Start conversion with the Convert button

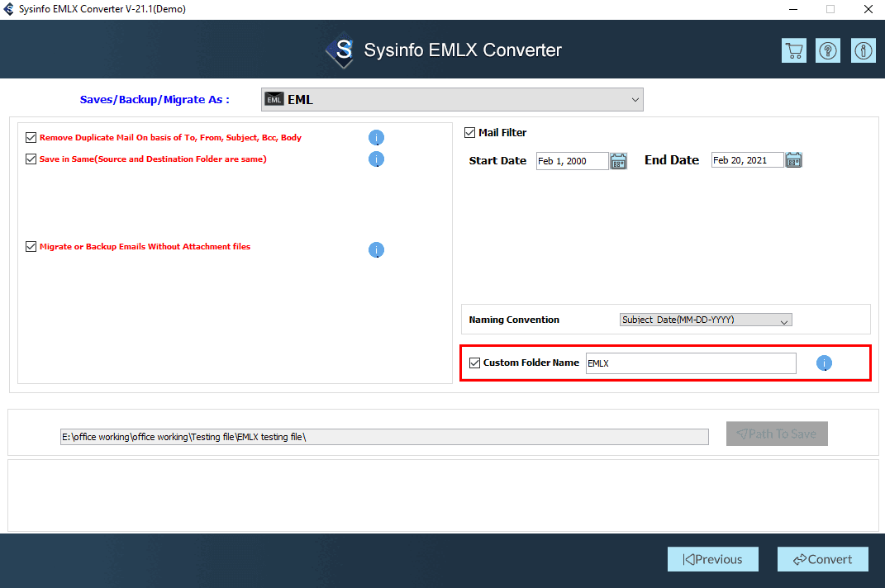[x=822, y=559]
